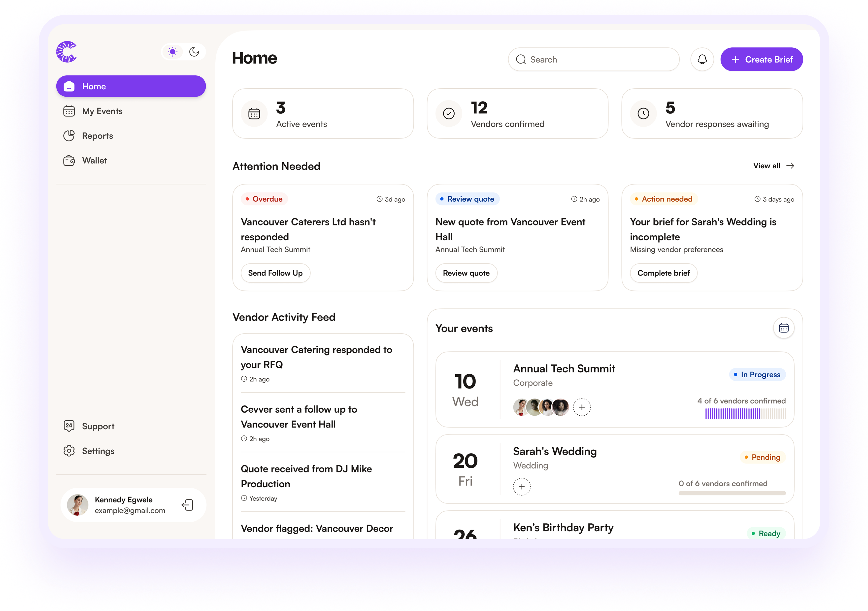Screen dimensions: 868x611
Task: Click Review quote button on Event Hall card
Action: [x=466, y=273]
